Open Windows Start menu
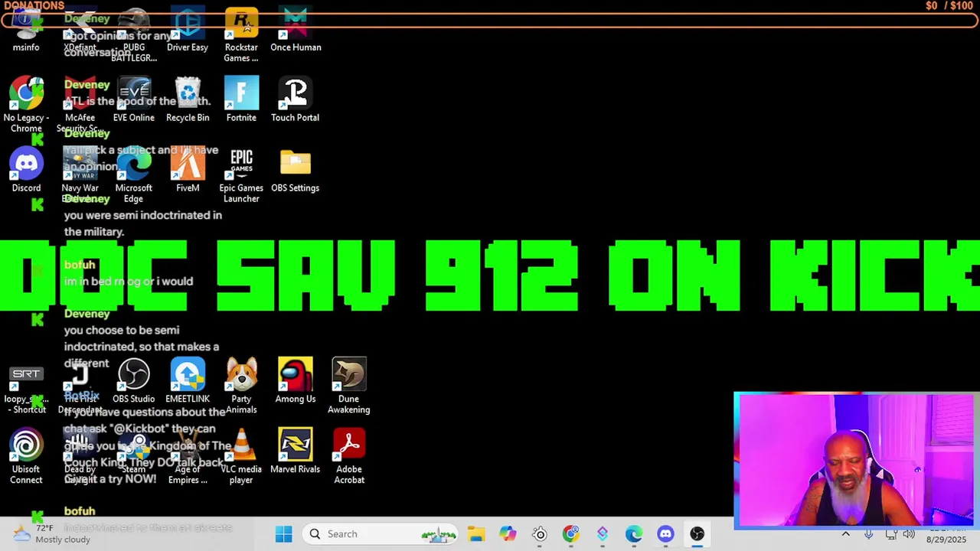The width and height of the screenshot is (980, 551). tap(283, 534)
